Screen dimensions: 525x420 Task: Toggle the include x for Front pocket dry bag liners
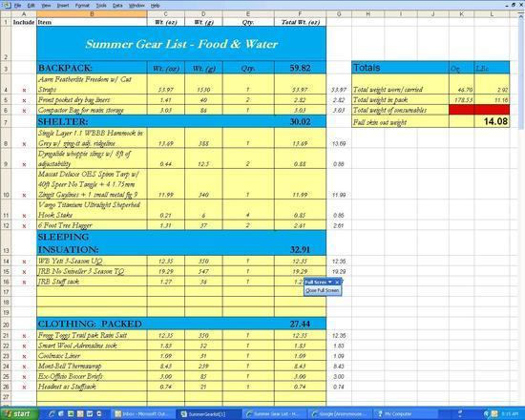(x=24, y=100)
